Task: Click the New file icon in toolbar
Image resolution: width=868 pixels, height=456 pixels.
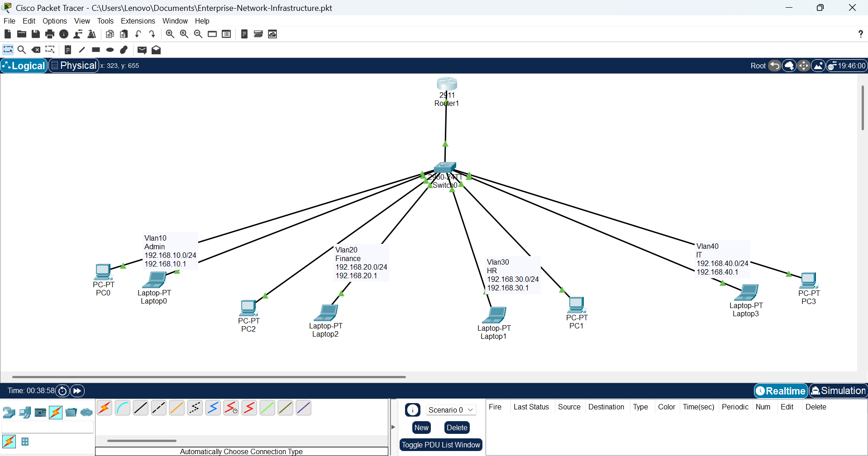Action: (x=8, y=34)
